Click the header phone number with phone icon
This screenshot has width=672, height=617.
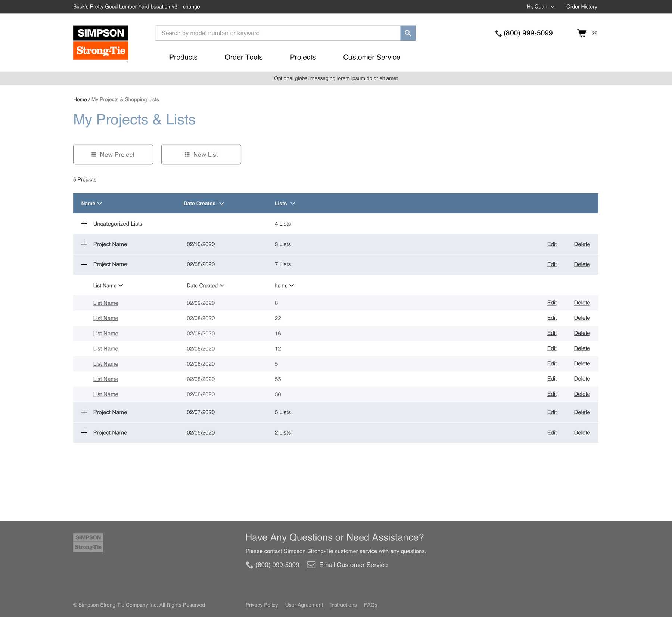coord(524,33)
